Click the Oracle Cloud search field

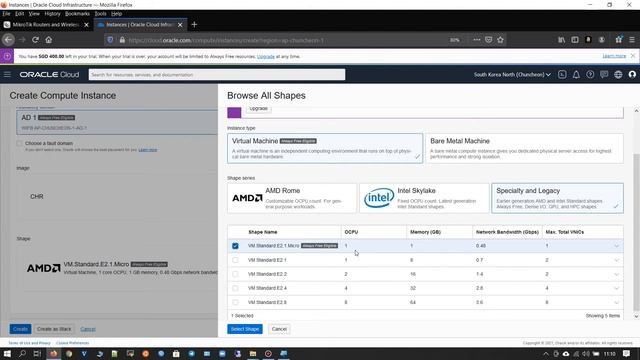[217, 75]
